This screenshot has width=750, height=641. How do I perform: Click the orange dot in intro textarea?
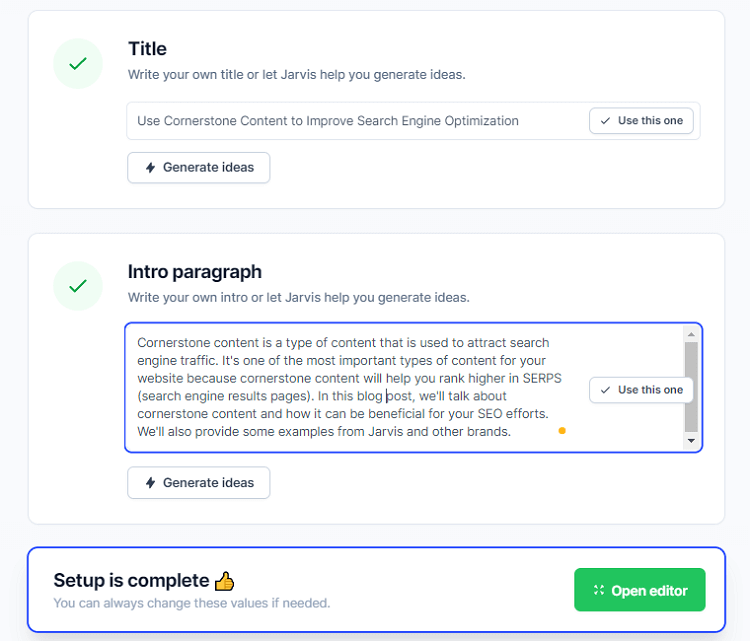[562, 431]
